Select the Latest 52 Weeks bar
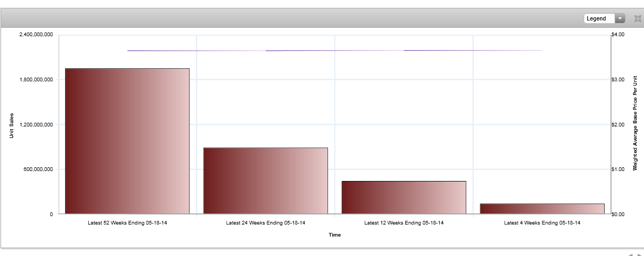This screenshot has height=256, width=644. (127, 141)
